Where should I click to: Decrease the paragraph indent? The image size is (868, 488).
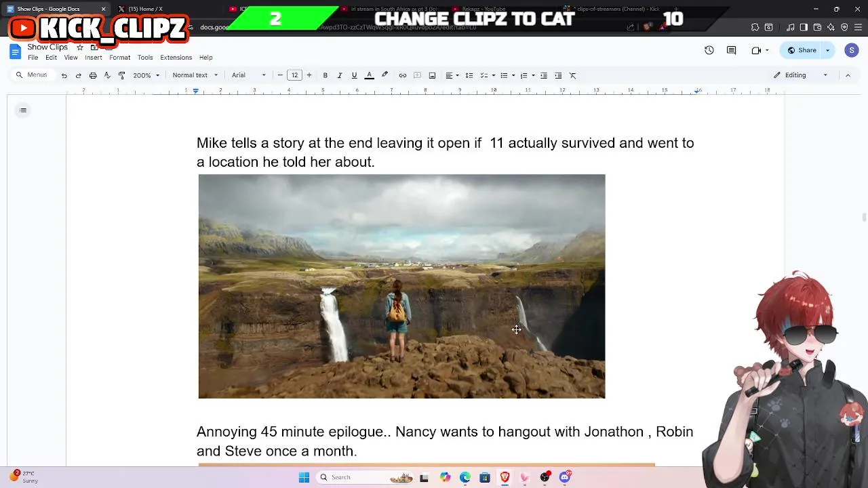[x=543, y=75]
